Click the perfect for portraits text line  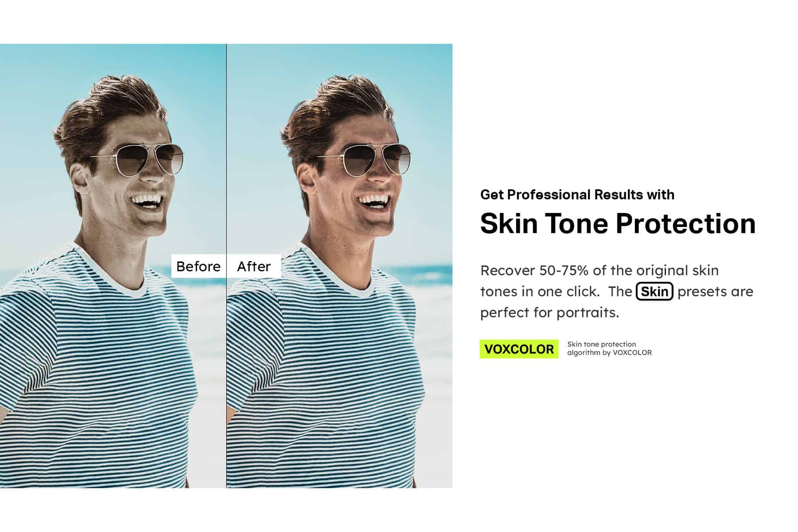click(549, 312)
